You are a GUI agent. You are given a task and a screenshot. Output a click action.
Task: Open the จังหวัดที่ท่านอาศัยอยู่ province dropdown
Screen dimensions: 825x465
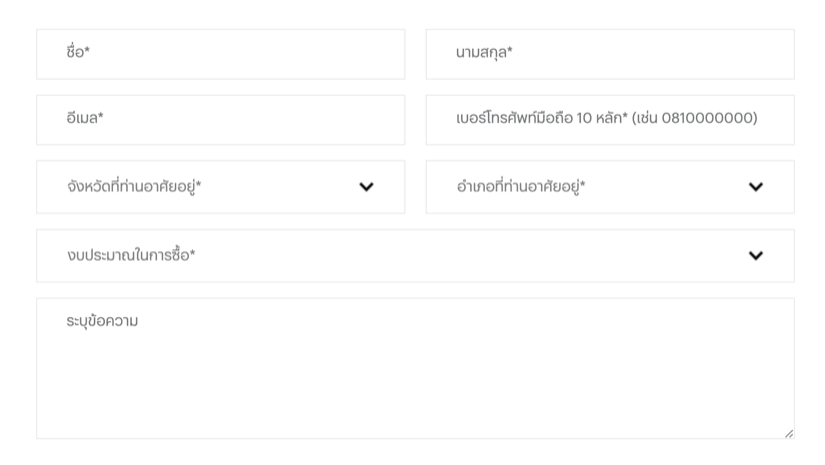click(x=220, y=187)
